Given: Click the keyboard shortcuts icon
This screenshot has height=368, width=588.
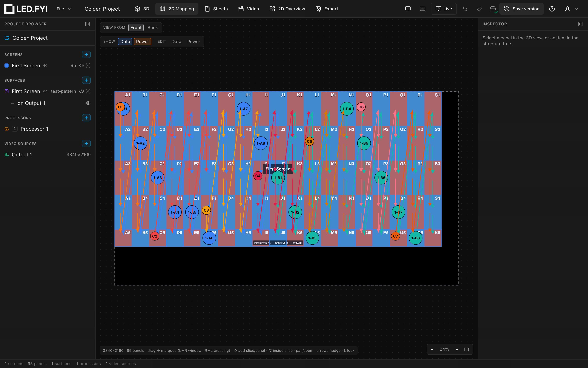Looking at the screenshot, I should tap(423, 9).
